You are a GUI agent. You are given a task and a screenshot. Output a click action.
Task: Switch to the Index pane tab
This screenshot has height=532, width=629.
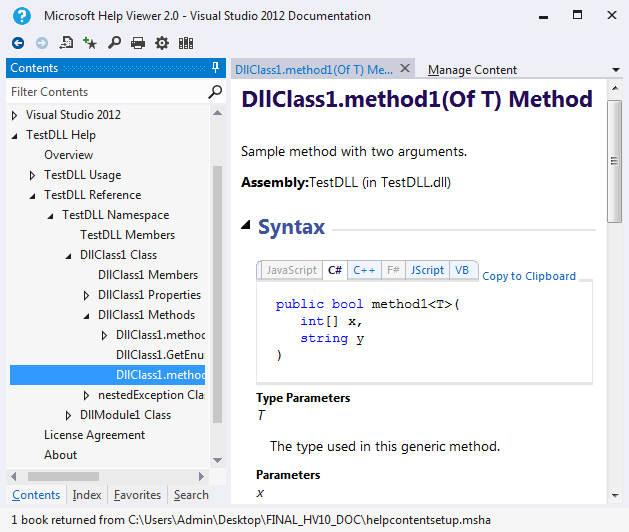point(87,495)
